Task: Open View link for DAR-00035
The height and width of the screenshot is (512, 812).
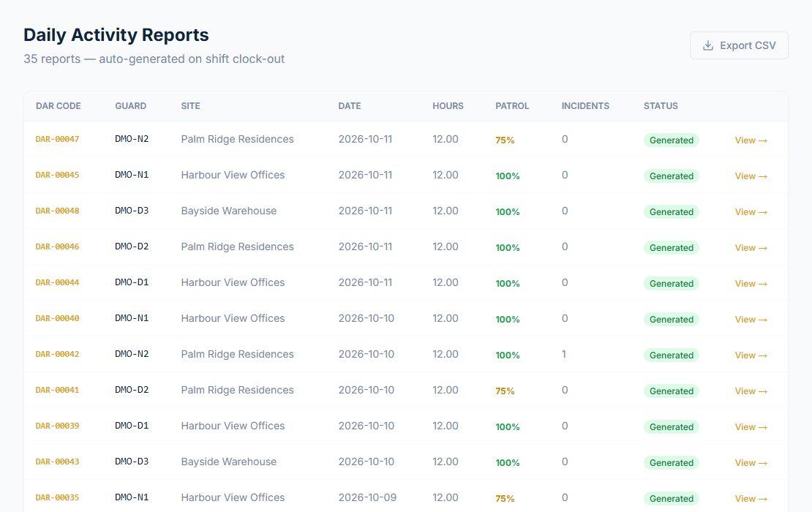Action: tap(751, 499)
